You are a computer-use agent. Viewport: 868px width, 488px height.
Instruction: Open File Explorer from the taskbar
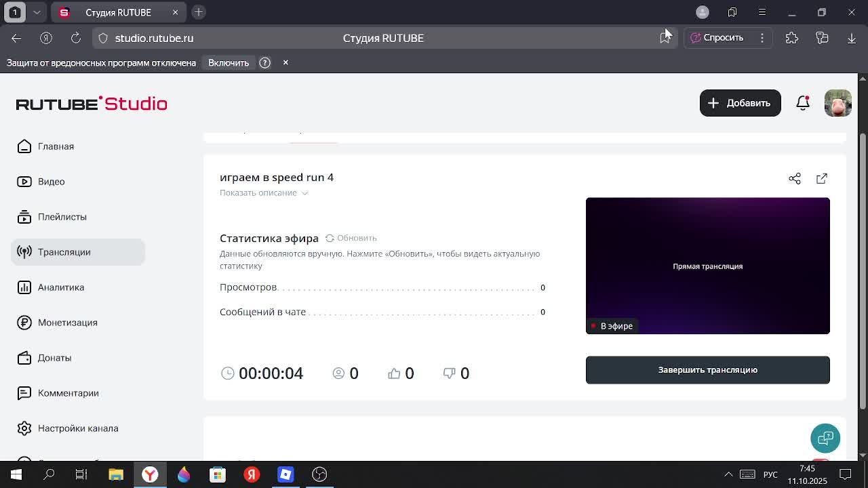pyautogui.click(x=116, y=474)
